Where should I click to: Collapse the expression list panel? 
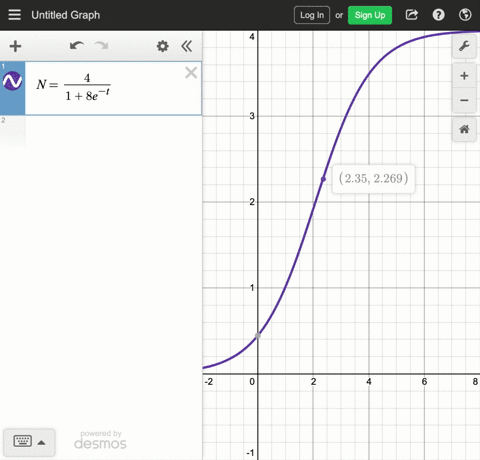tap(187, 46)
